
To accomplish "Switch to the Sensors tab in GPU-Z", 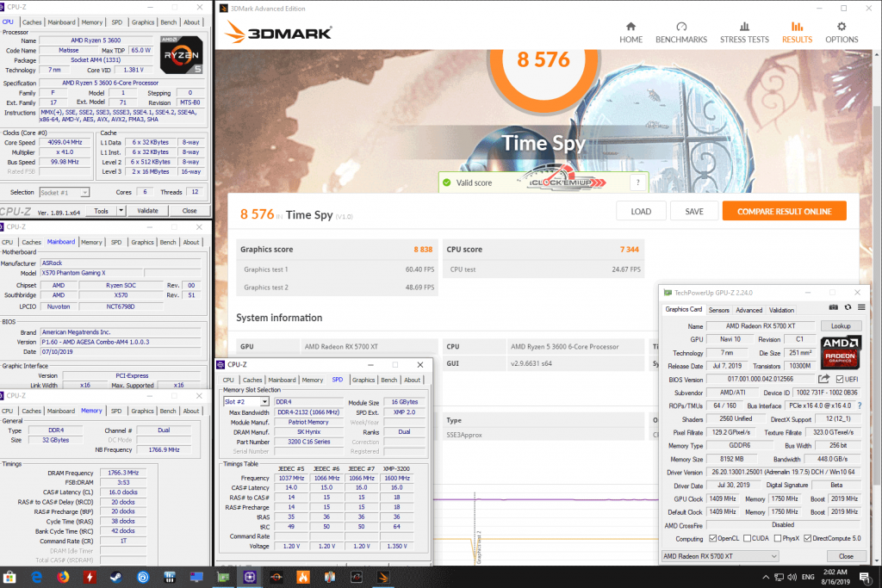I will tap(718, 310).
